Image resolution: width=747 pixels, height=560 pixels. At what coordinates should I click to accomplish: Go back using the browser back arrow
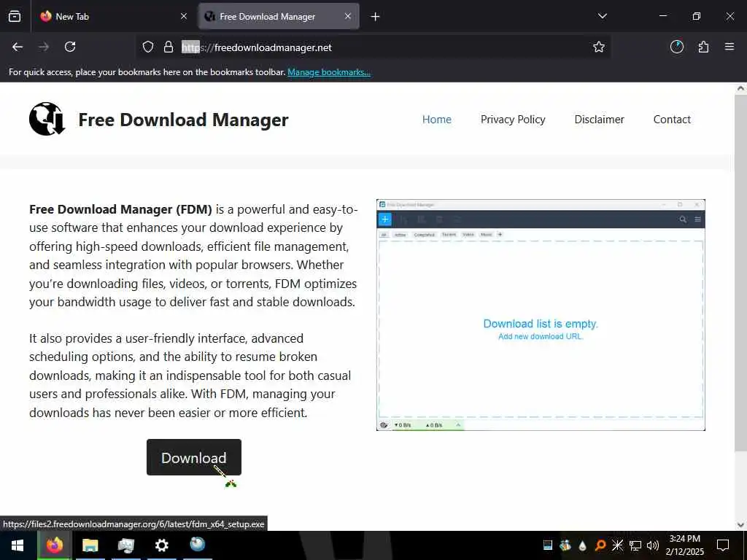18,47
